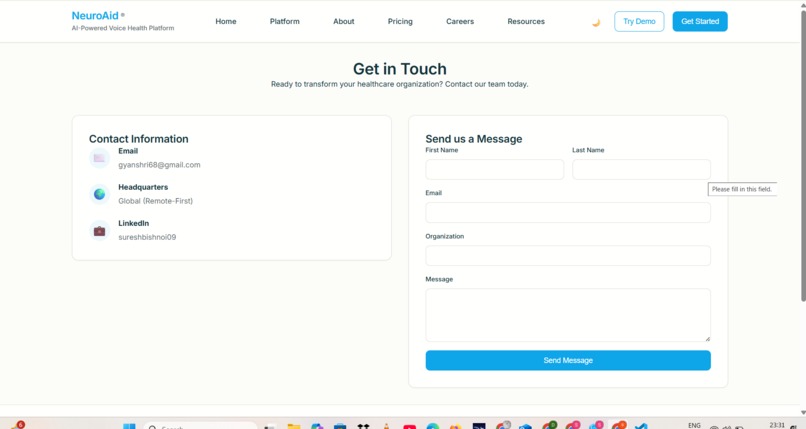Screen dimensions: 806x429
Task: Click the NeuroAid logo
Action: click(x=95, y=15)
